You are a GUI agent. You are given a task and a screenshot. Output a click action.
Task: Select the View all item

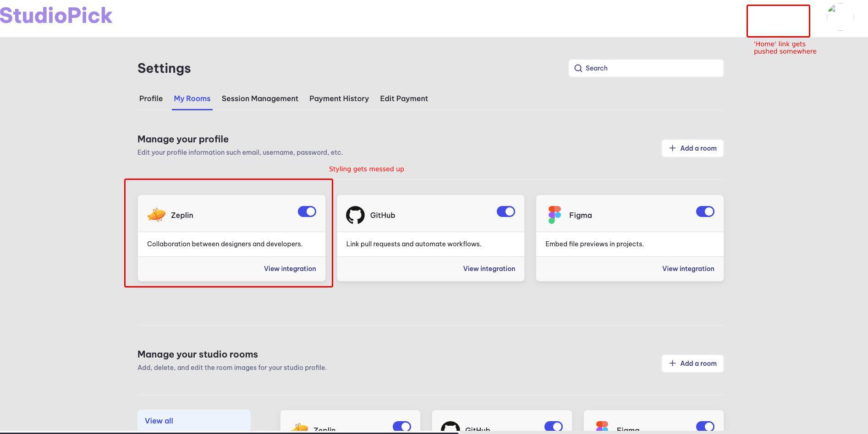tap(194, 421)
